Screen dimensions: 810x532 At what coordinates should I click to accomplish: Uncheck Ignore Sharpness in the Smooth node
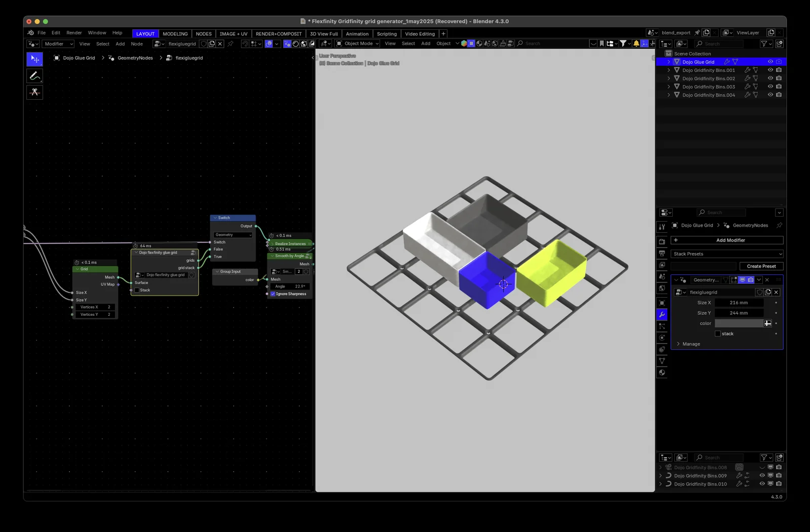coord(273,294)
